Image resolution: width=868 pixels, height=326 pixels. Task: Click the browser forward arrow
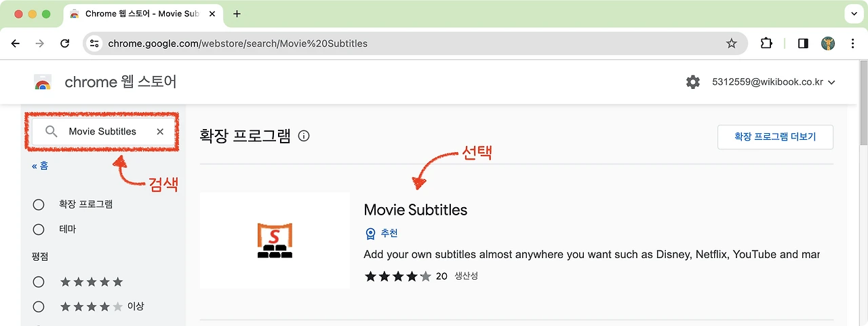tap(40, 43)
